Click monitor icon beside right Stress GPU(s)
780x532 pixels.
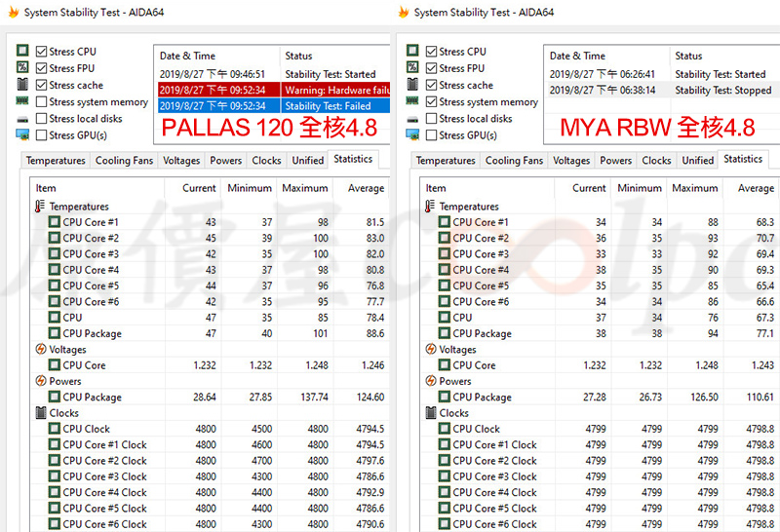pos(412,134)
